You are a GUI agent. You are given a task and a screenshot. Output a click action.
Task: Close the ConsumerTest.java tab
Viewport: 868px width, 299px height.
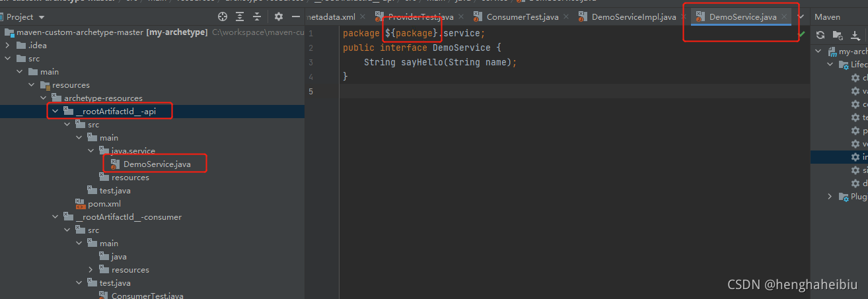pyautogui.click(x=565, y=17)
